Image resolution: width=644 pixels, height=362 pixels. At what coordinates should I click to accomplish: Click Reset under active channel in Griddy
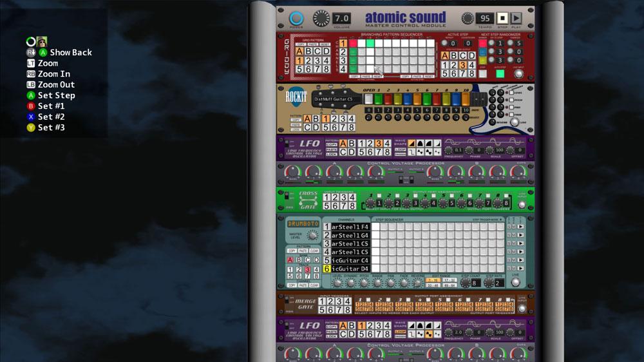click(x=378, y=77)
